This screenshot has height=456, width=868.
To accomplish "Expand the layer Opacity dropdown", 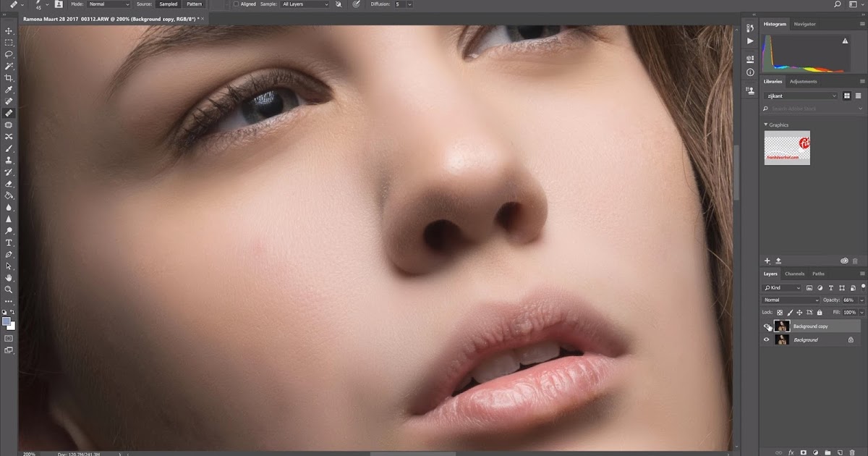I will pos(861,300).
